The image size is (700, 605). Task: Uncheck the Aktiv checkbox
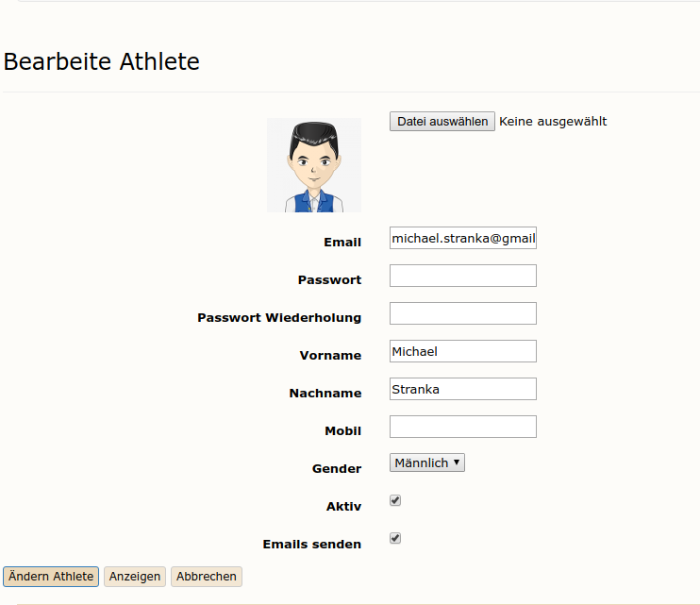tap(395, 500)
